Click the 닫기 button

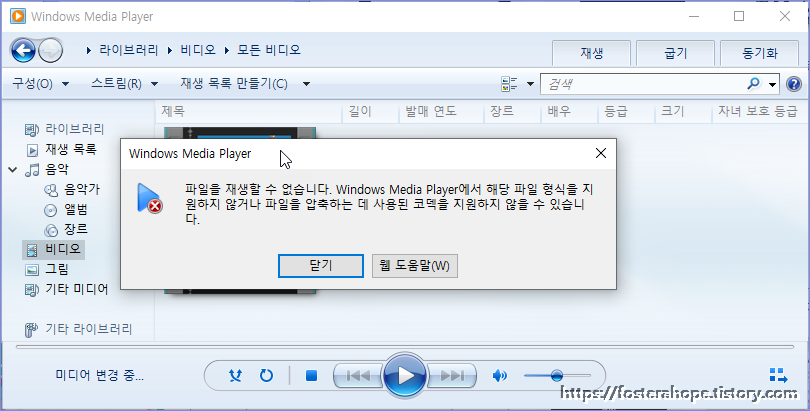(321, 266)
